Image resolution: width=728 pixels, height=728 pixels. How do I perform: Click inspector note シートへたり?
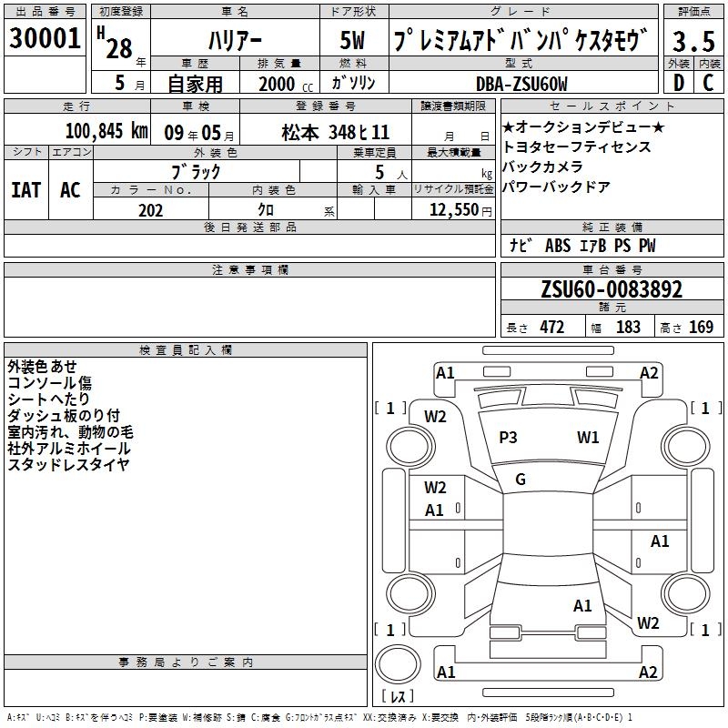coord(48,399)
